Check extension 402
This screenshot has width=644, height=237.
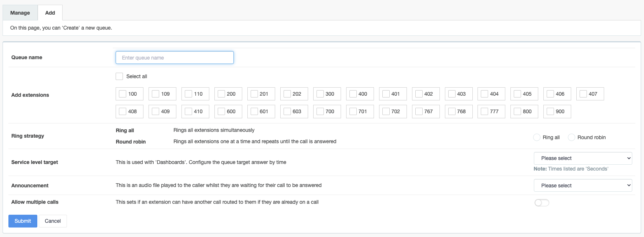click(x=419, y=94)
